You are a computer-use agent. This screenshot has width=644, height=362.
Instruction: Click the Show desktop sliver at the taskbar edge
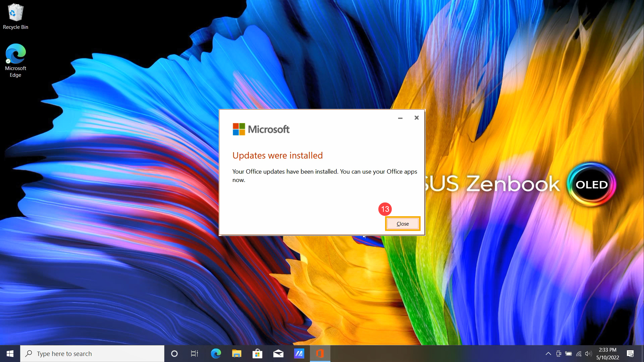click(x=642, y=354)
